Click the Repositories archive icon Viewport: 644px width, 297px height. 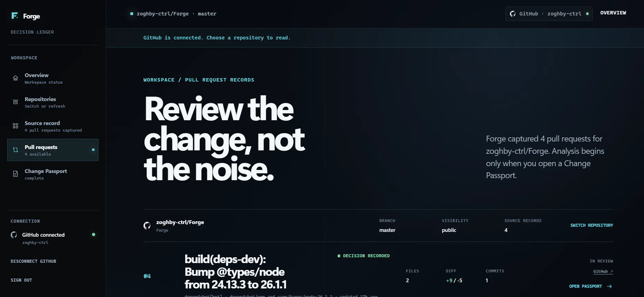15,102
